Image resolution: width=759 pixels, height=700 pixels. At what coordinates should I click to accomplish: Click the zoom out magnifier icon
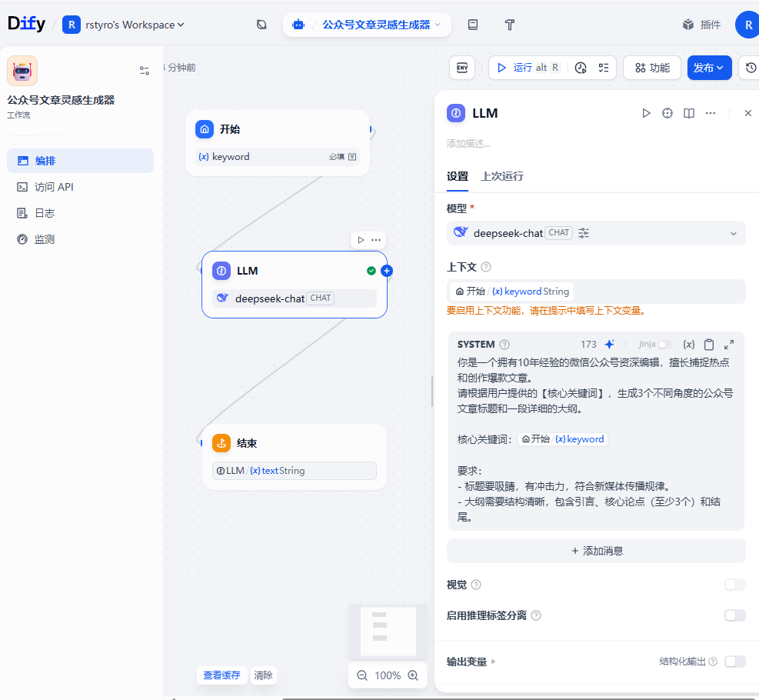pyautogui.click(x=362, y=675)
